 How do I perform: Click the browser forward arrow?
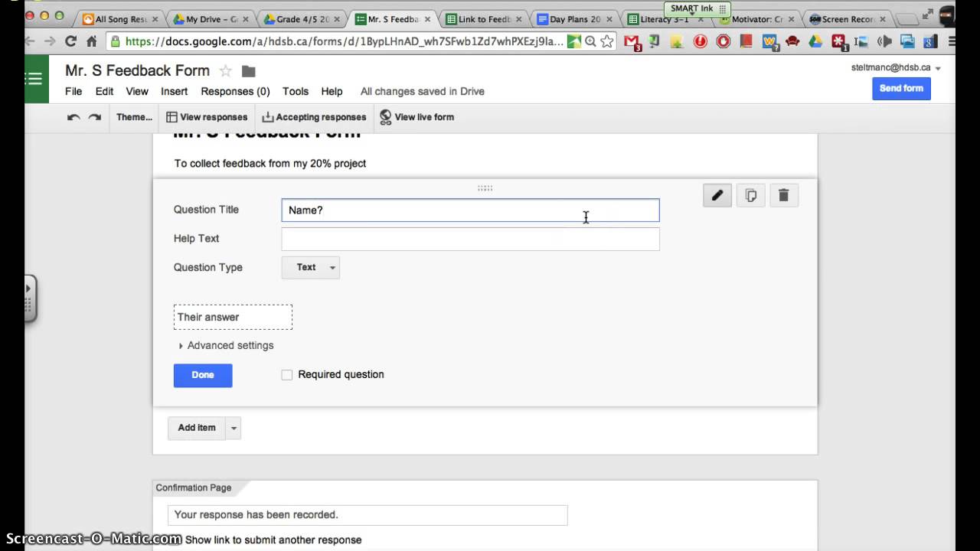51,41
